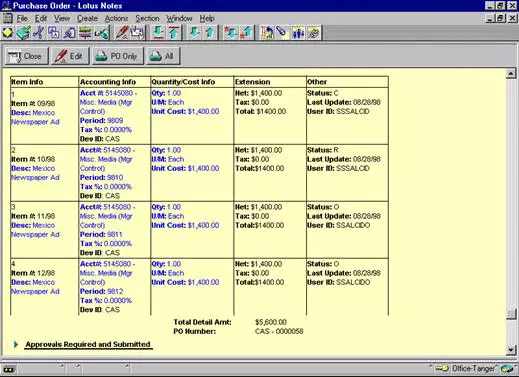519x377 pixels.
Task: Open the Edit menu
Action: tap(41, 18)
